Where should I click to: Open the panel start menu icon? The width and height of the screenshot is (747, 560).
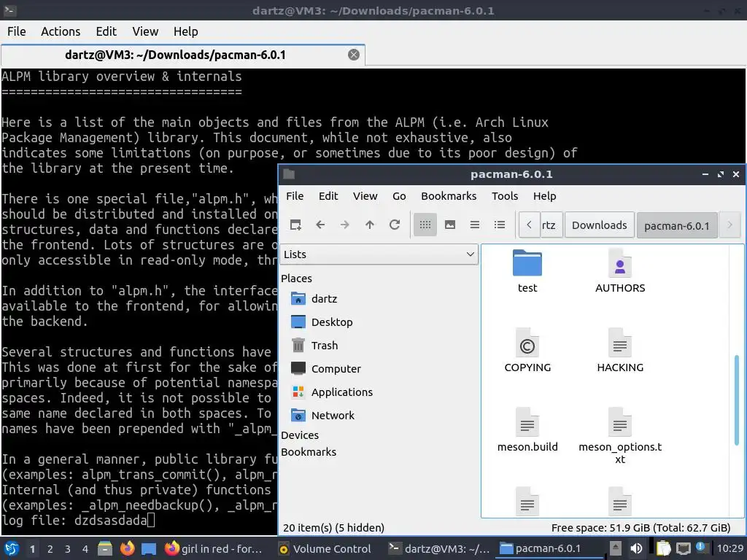tap(12, 549)
